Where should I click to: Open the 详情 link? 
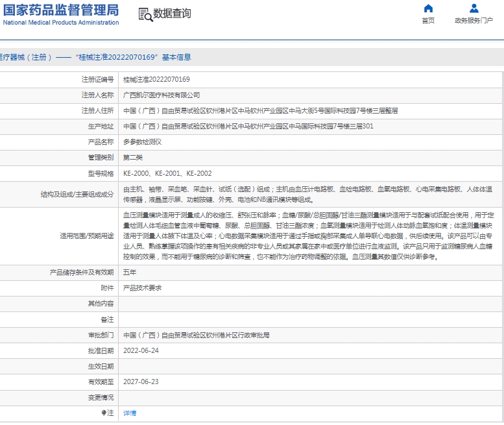[130, 413]
